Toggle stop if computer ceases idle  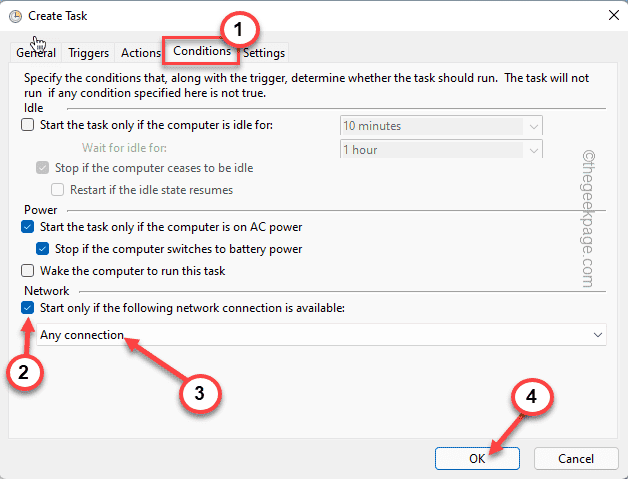pyautogui.click(x=42, y=168)
